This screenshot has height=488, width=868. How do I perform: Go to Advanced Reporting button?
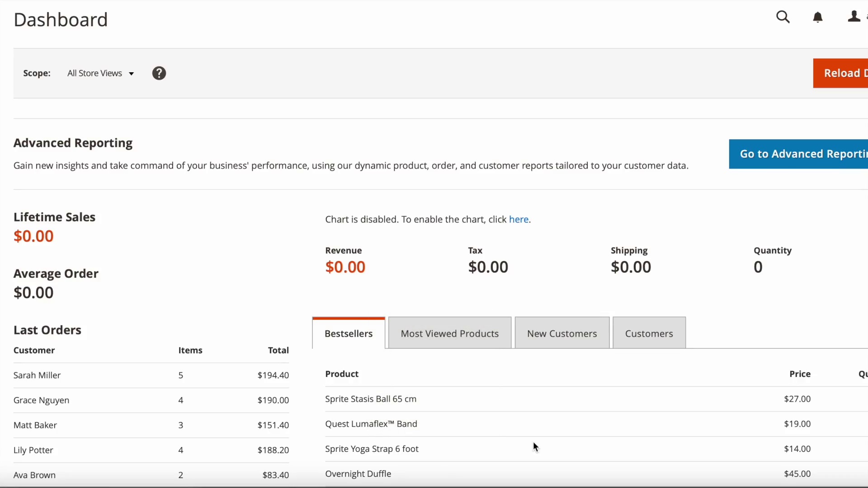point(798,154)
